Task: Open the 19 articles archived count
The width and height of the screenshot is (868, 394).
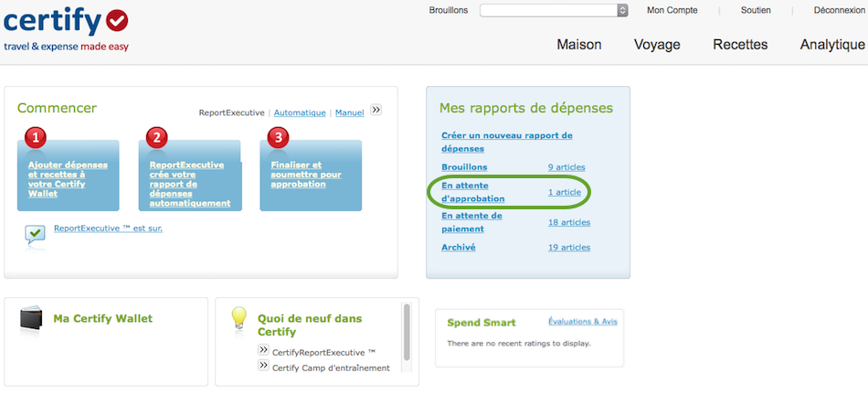Action: [x=569, y=248]
